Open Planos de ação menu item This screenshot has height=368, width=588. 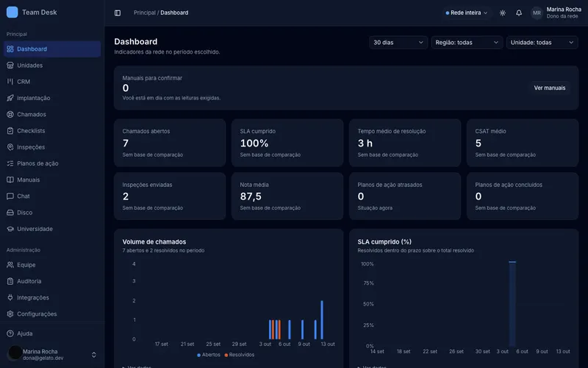[x=52, y=163]
